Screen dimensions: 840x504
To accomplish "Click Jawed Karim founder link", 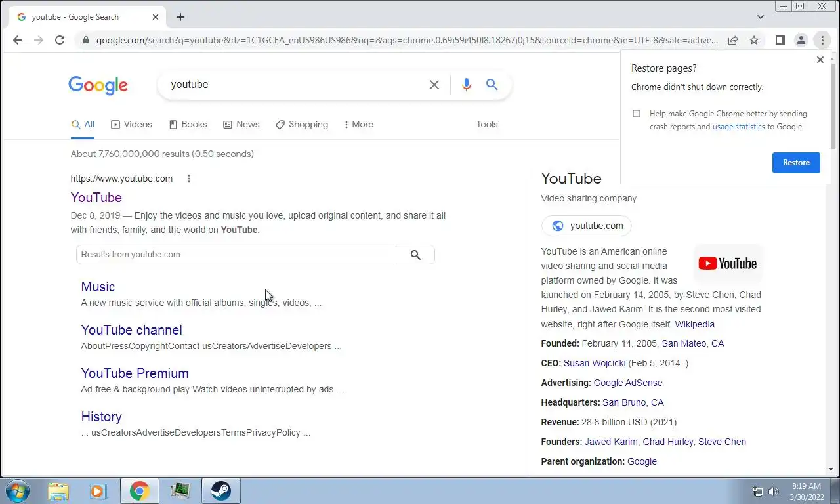I will [x=611, y=442].
